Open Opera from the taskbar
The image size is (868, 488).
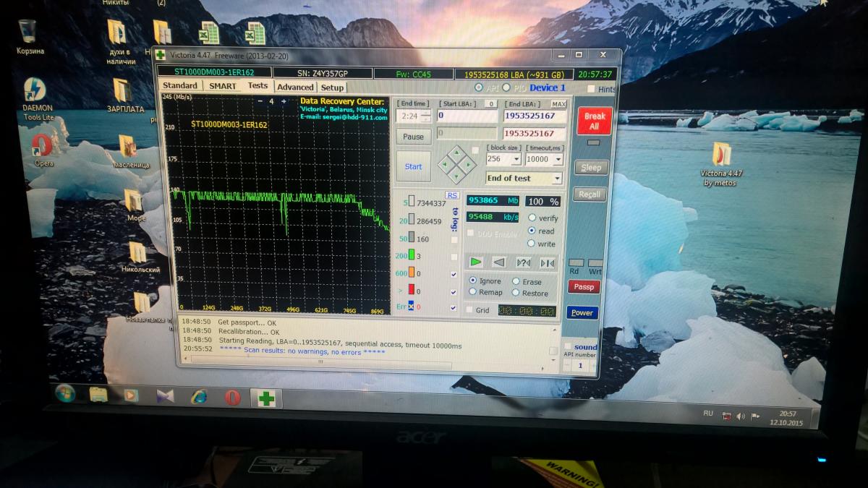(x=232, y=397)
